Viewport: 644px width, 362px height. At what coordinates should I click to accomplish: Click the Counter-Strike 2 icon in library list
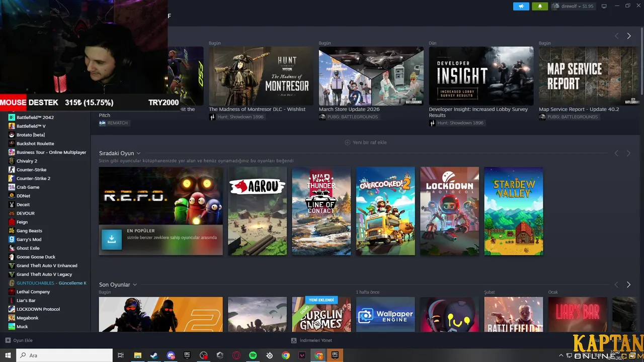tap(12, 178)
